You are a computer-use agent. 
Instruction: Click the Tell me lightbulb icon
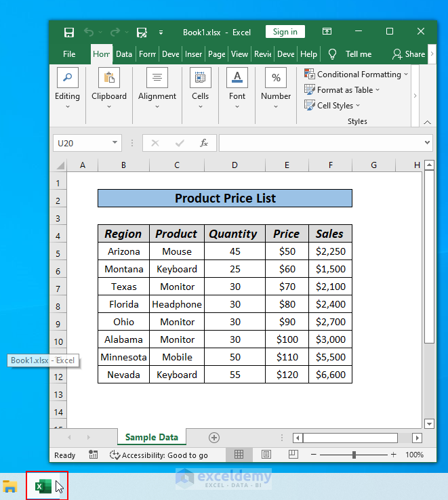coord(332,54)
